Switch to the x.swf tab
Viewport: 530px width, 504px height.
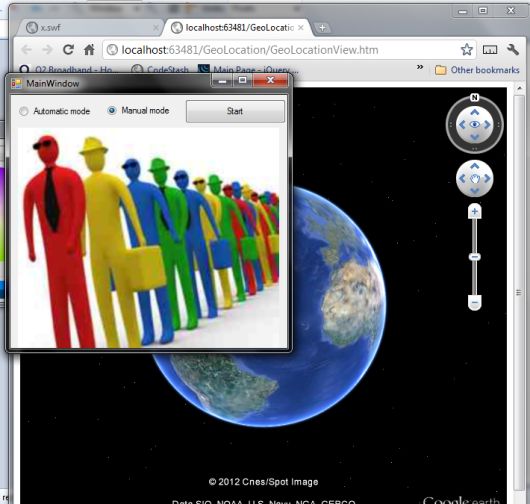click(90, 27)
